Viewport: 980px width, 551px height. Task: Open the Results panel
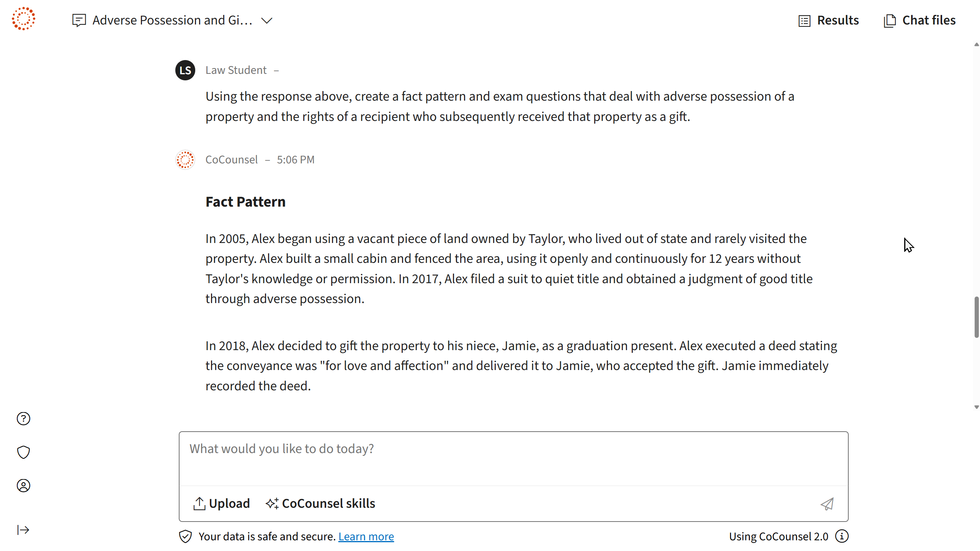(829, 20)
